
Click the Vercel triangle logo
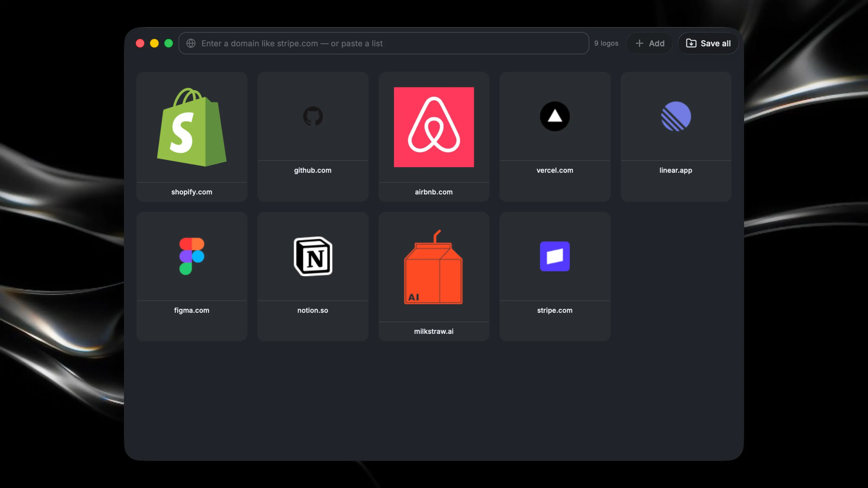555,116
